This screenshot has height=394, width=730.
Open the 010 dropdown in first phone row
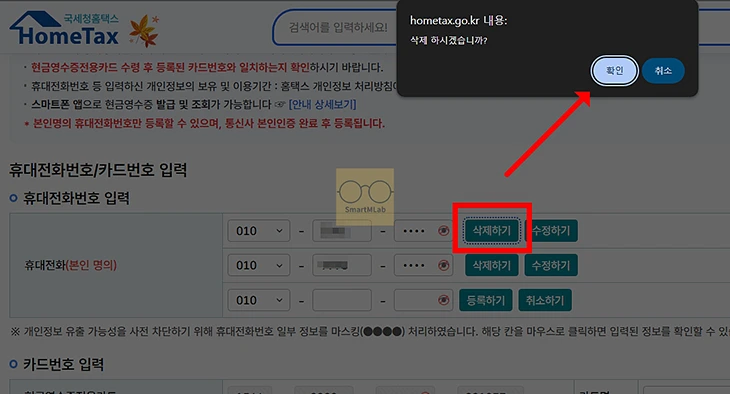point(259,231)
